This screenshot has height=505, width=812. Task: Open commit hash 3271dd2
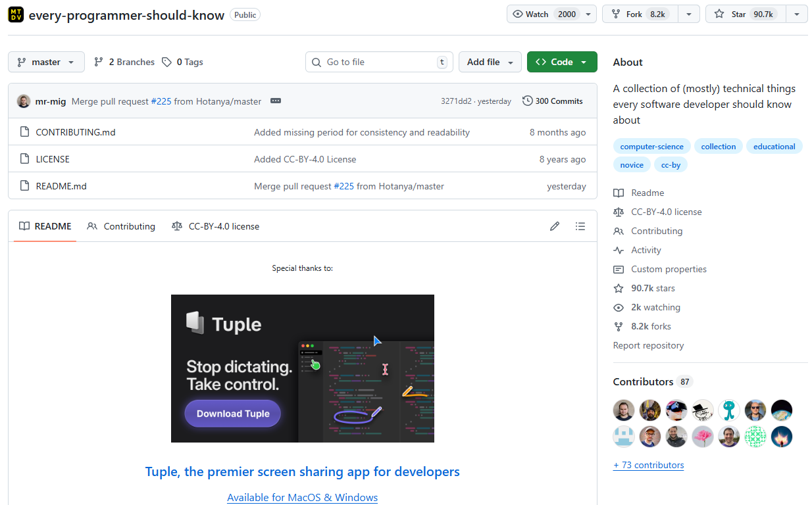click(456, 101)
